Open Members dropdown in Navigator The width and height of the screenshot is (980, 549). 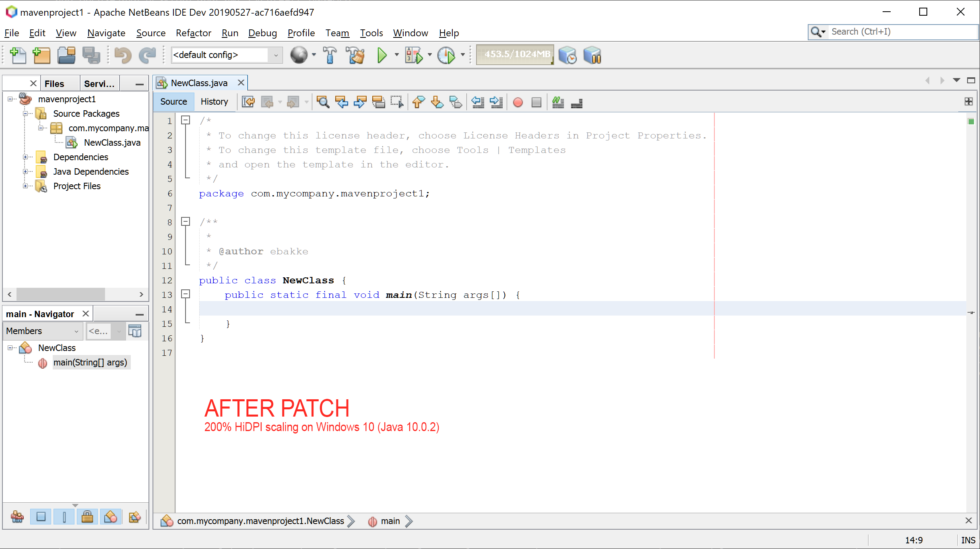click(x=43, y=331)
